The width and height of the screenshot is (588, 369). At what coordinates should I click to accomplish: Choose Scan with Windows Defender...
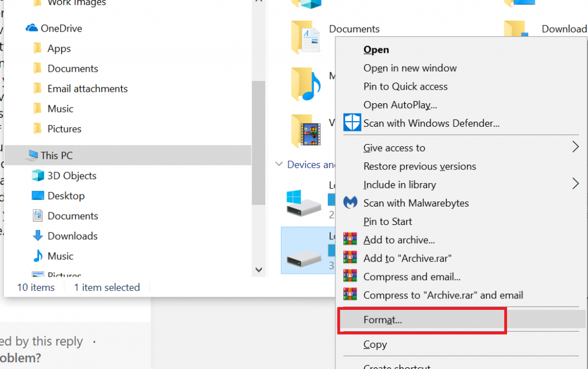click(431, 123)
